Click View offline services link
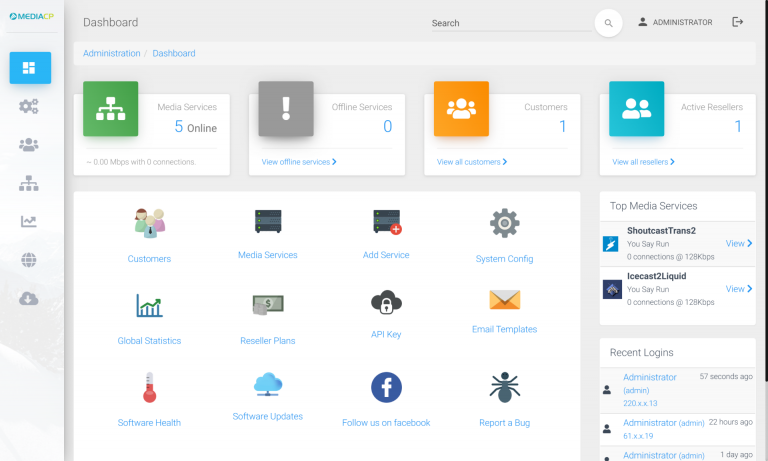 (x=299, y=161)
